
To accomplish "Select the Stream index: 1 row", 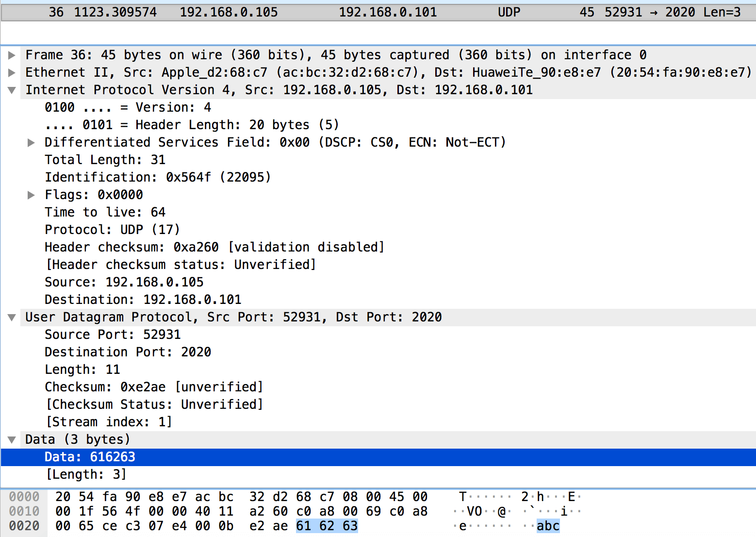I will pos(109,422).
